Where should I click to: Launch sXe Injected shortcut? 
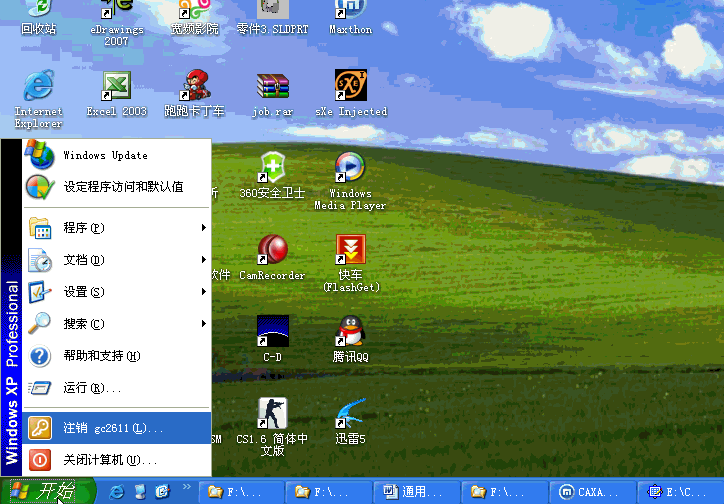pyautogui.click(x=351, y=94)
